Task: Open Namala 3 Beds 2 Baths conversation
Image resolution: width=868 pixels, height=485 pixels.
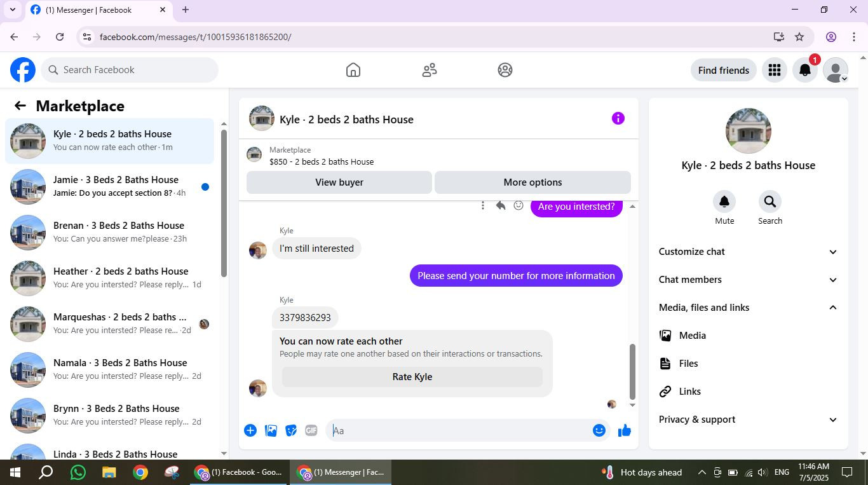Action: [109, 369]
